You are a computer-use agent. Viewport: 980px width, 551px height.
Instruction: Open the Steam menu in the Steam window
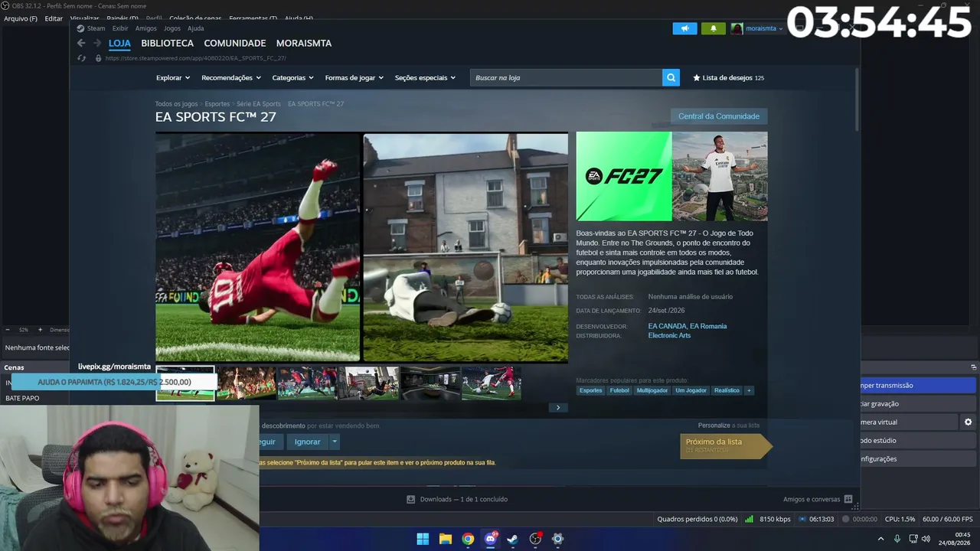(x=96, y=28)
